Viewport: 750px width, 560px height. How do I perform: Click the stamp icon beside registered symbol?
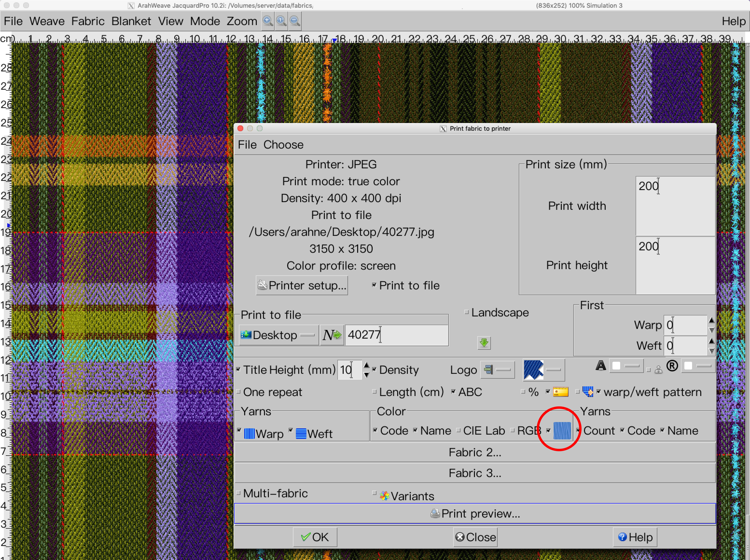pyautogui.click(x=658, y=370)
